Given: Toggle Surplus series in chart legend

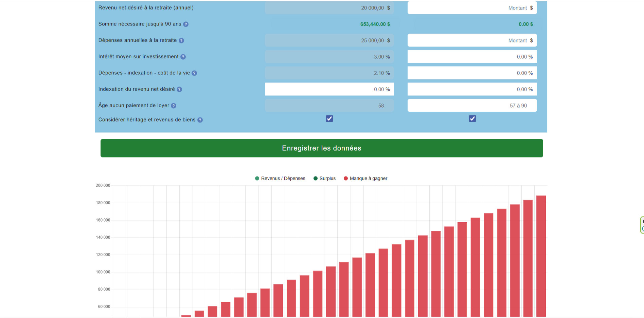Looking at the screenshot, I should (324, 179).
